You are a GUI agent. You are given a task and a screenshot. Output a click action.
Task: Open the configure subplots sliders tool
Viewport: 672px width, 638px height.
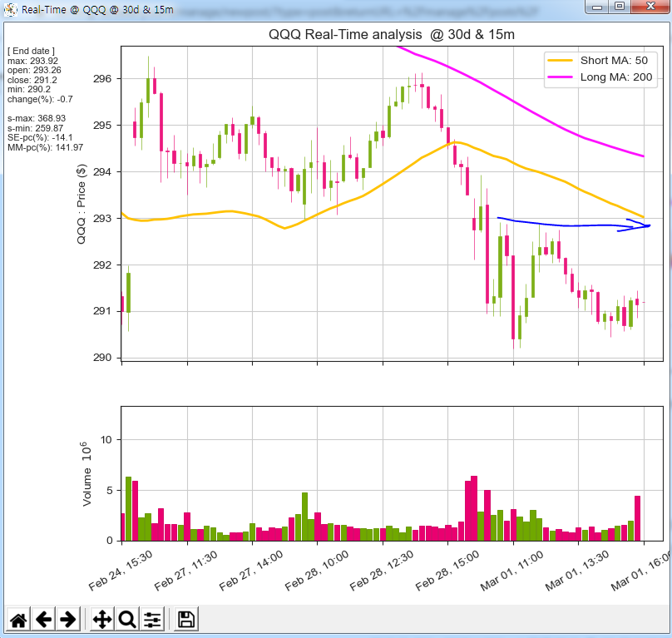pos(151,620)
